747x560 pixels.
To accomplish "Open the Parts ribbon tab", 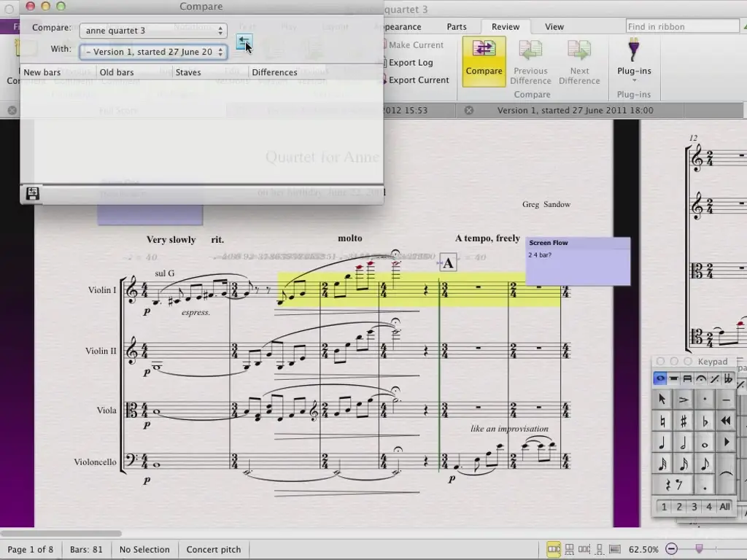I will point(457,27).
